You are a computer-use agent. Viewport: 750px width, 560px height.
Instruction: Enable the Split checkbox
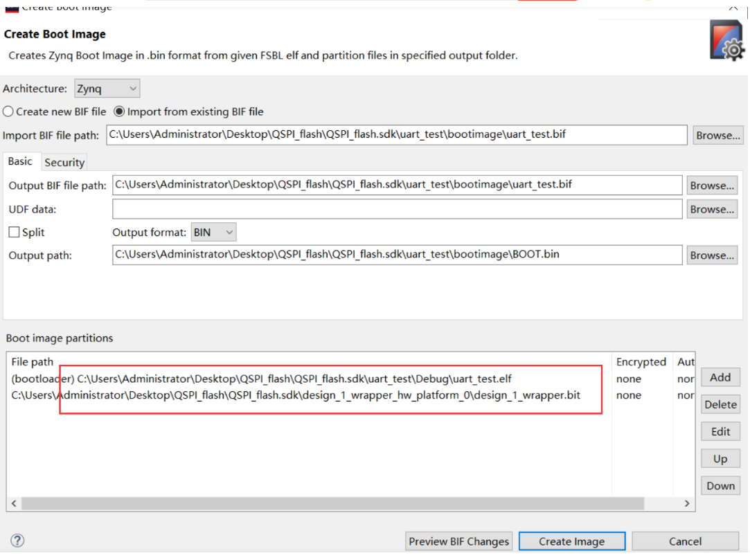(x=14, y=233)
